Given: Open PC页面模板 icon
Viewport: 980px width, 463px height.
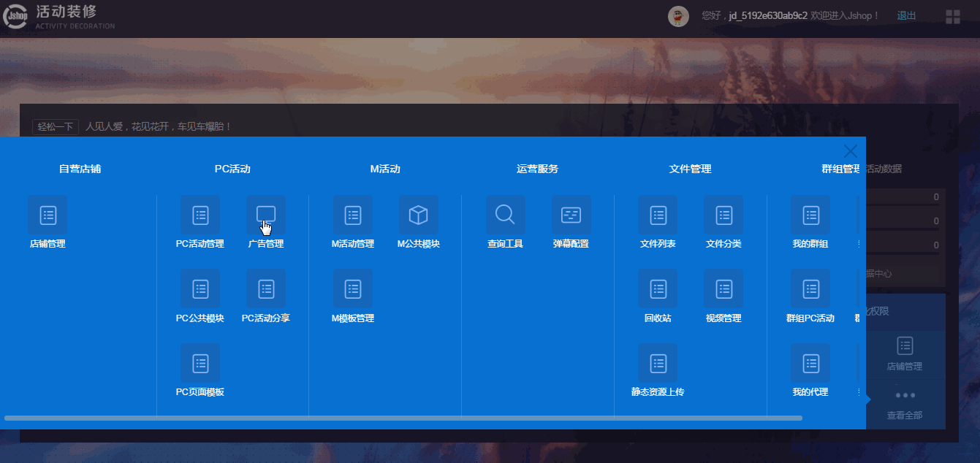Looking at the screenshot, I should point(200,363).
